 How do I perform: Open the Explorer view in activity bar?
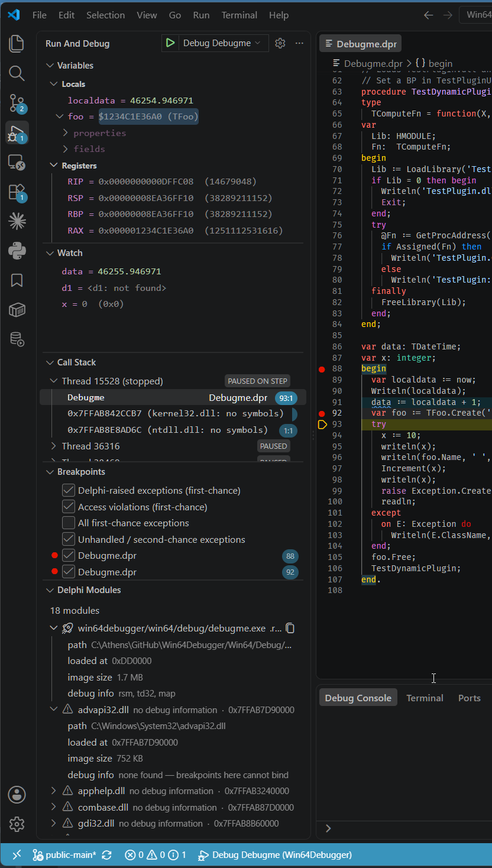[x=17, y=43]
